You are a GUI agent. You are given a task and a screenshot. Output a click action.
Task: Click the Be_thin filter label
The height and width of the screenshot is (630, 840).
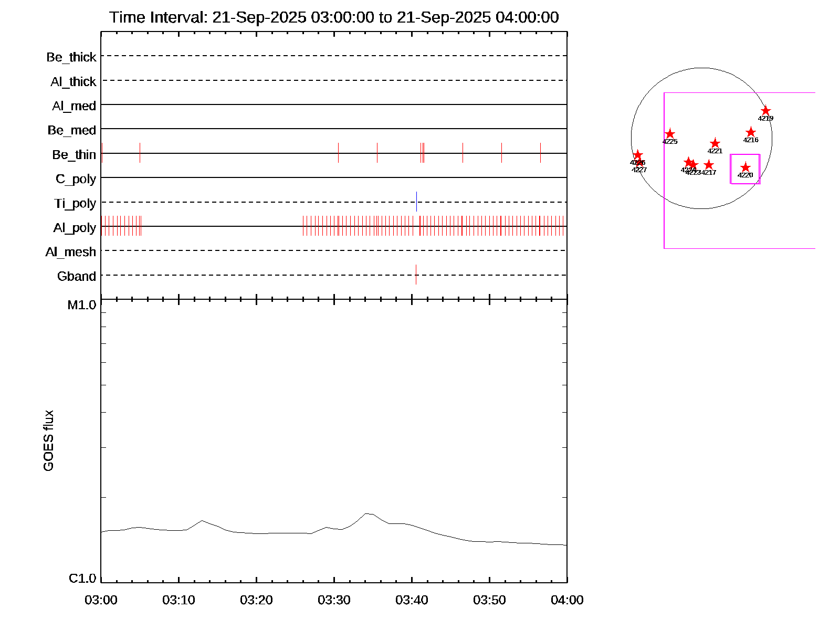coord(74,155)
